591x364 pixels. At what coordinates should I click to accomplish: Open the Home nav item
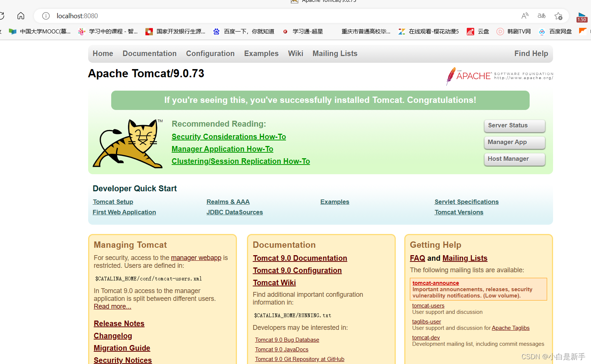[x=103, y=53]
